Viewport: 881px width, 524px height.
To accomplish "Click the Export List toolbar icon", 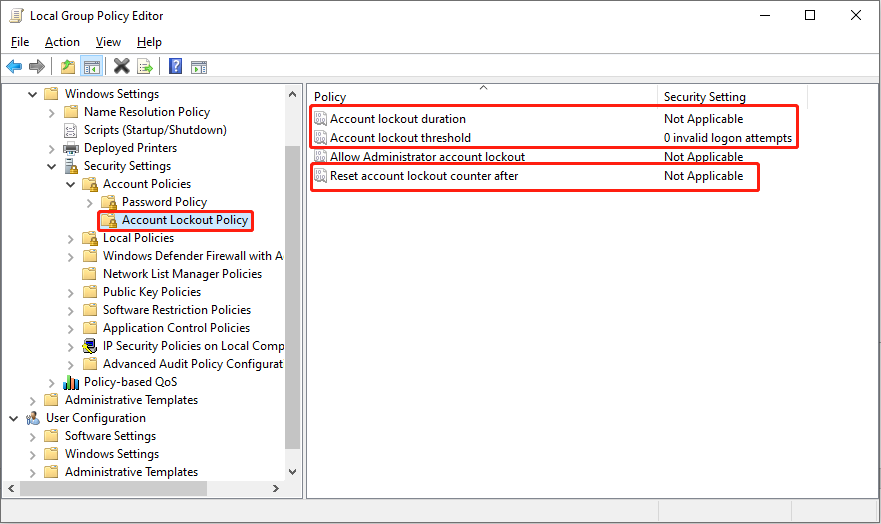I will click(144, 67).
